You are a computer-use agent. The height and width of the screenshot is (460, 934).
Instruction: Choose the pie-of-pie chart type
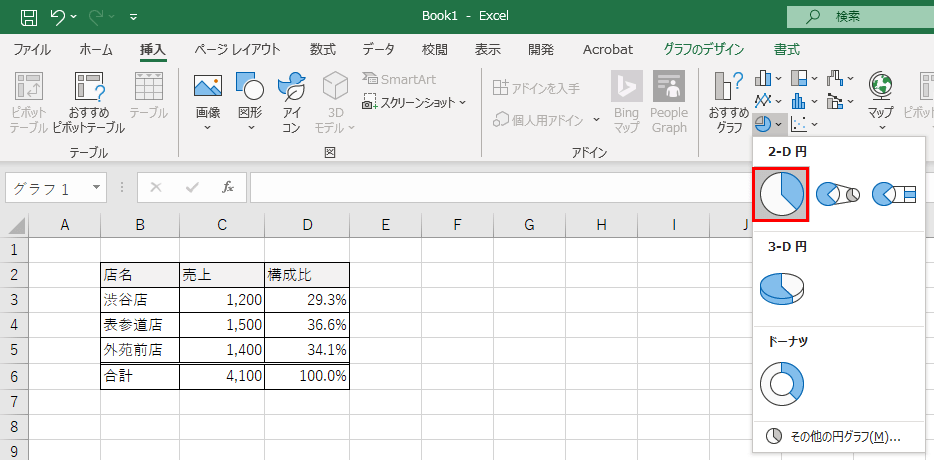point(837,194)
